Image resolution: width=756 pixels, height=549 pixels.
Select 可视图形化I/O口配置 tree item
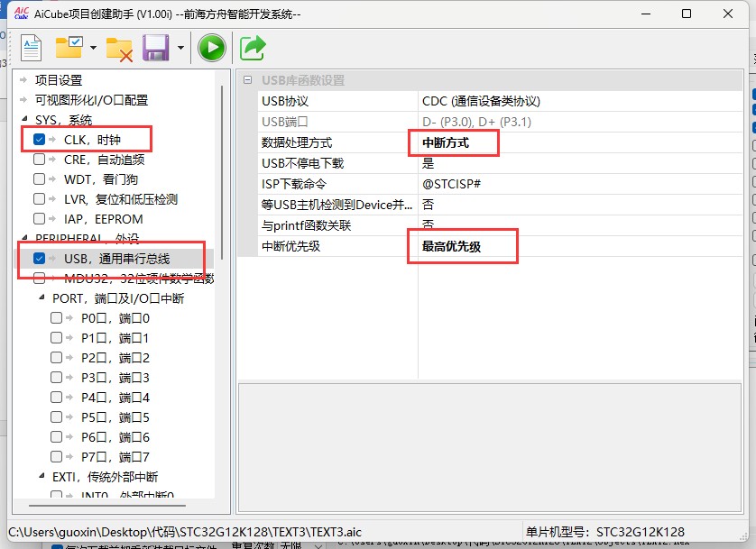click(92, 100)
